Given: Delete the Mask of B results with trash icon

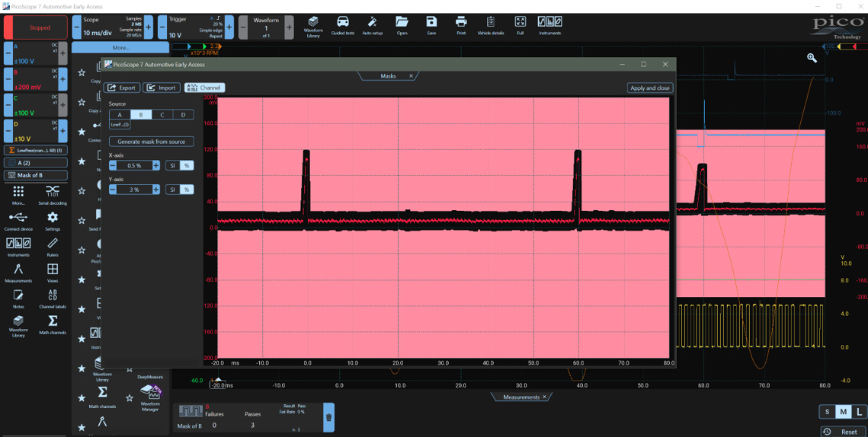Looking at the screenshot, I should (x=329, y=417).
